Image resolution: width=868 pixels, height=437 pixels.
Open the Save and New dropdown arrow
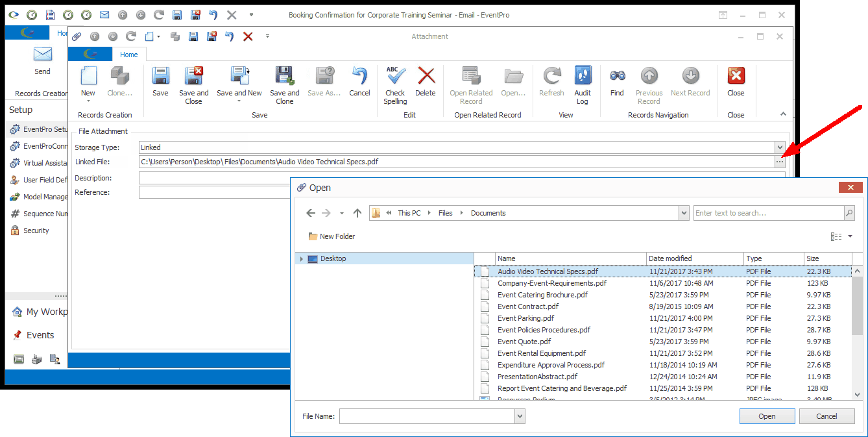pos(240,101)
